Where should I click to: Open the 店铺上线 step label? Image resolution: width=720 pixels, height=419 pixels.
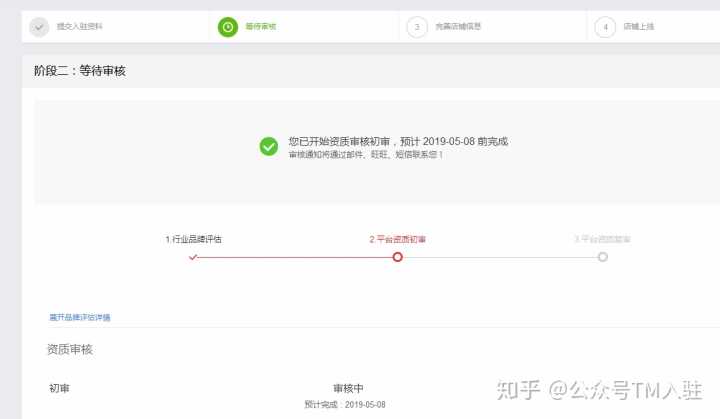[x=639, y=26]
